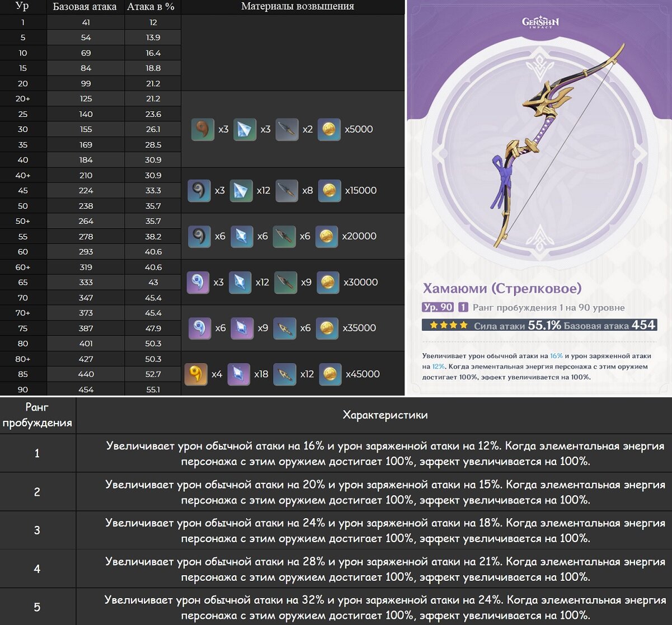Select the crystal icon in the x30000 Mora row

(240, 283)
